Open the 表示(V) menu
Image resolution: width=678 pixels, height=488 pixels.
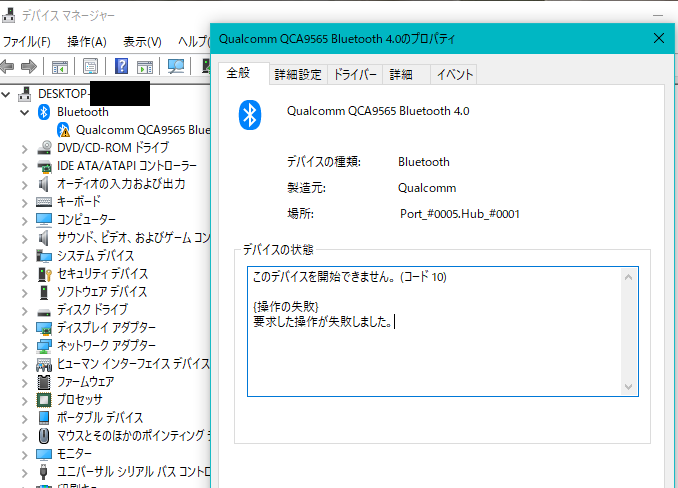point(142,42)
